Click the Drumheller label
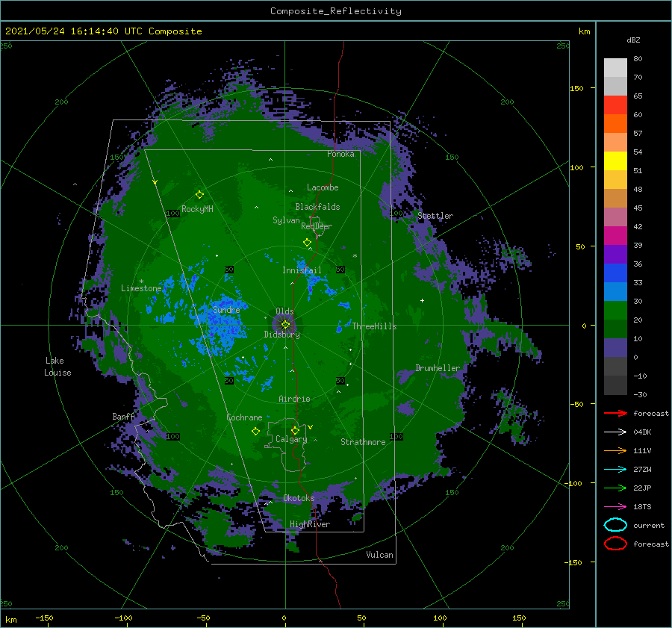Screen dimensions: 672x628 (x=438, y=368)
